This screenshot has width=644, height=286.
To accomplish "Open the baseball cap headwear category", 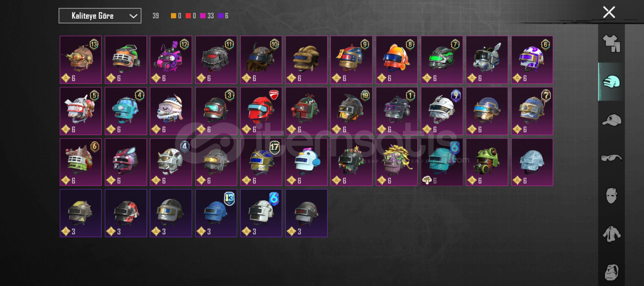I will [x=611, y=120].
